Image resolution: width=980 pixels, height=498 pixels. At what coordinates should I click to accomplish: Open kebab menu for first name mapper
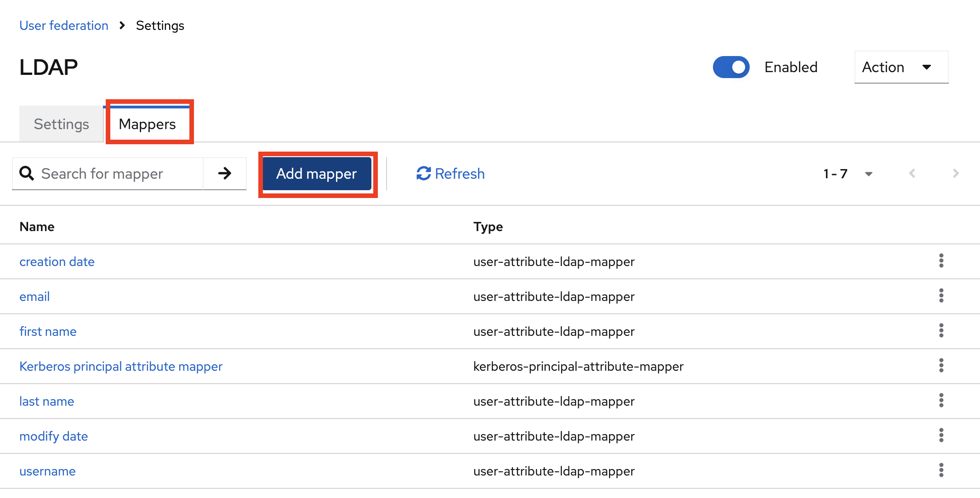coord(941,331)
